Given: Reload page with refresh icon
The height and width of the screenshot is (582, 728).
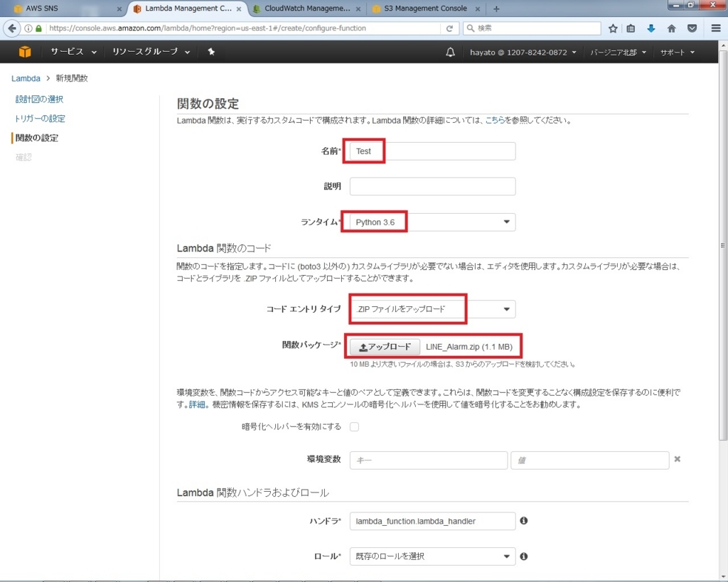Looking at the screenshot, I should 449,28.
